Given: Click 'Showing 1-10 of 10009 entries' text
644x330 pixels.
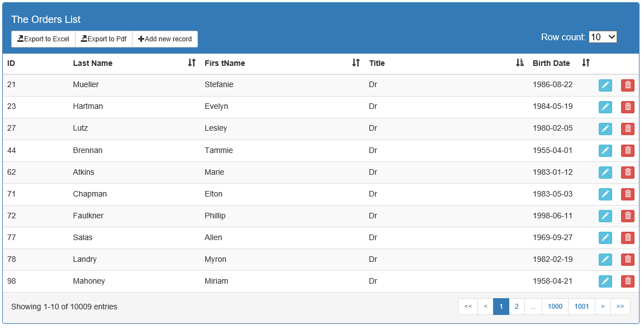Looking at the screenshot, I should tap(64, 307).
